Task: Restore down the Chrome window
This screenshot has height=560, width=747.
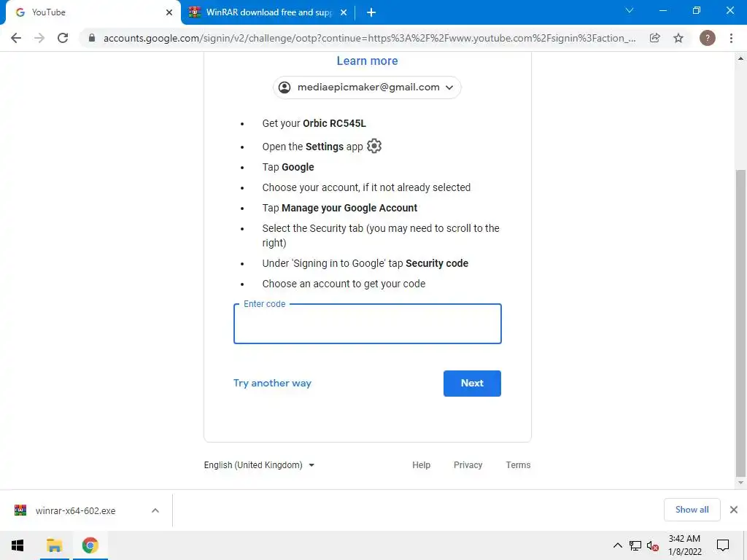Action: [x=697, y=10]
